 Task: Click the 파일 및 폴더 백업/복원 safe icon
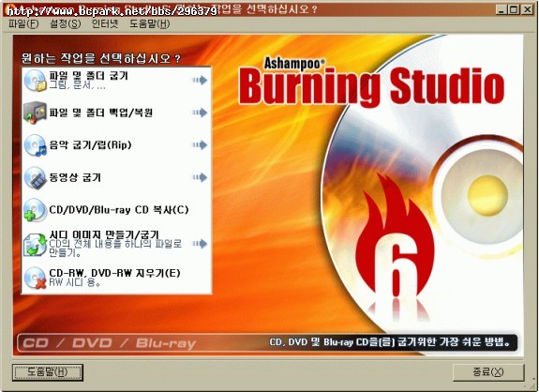coord(35,113)
